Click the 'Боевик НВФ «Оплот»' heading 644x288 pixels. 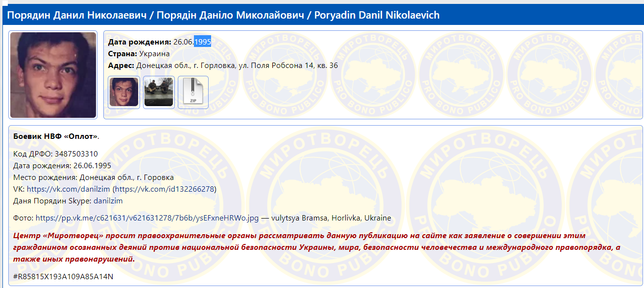click(56, 136)
